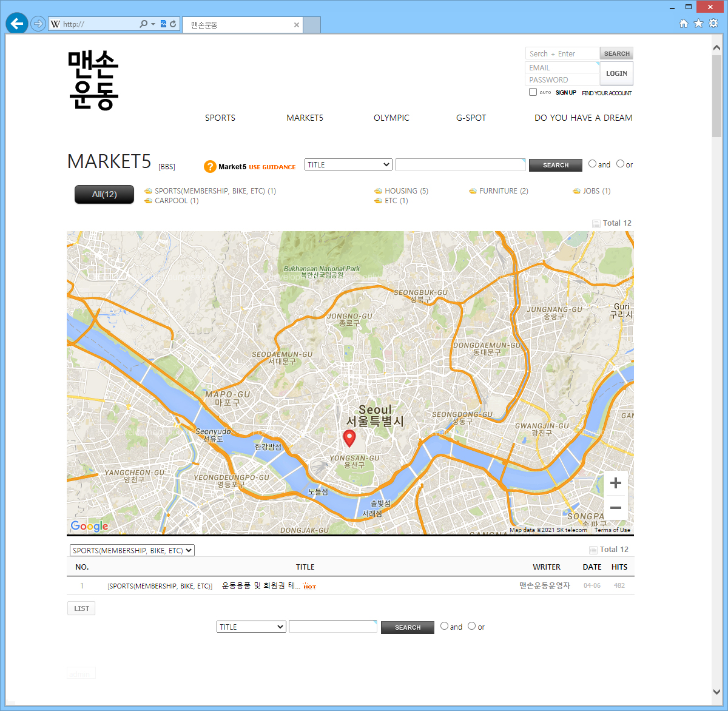Open the top TITLE search dropdown
This screenshot has width=728, height=711.
pos(349,165)
